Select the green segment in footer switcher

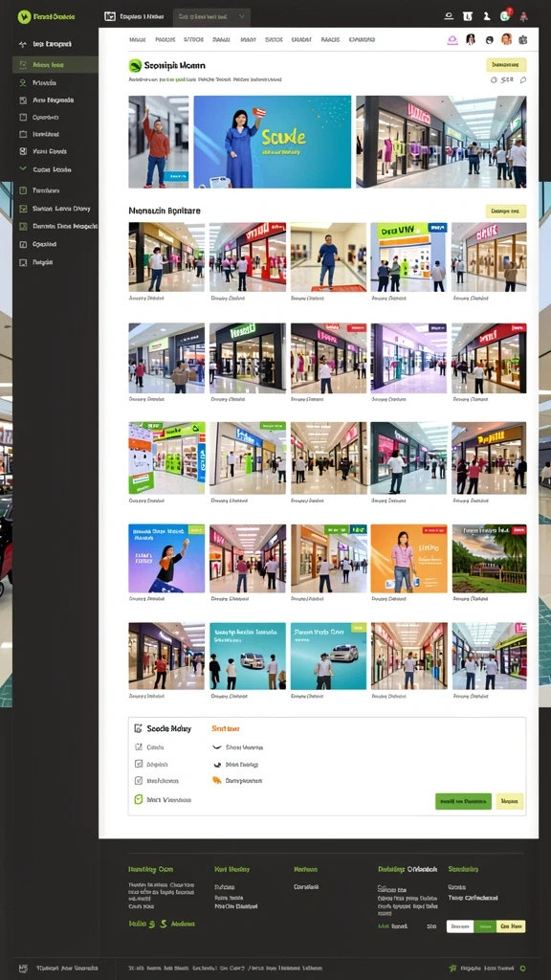(x=485, y=926)
